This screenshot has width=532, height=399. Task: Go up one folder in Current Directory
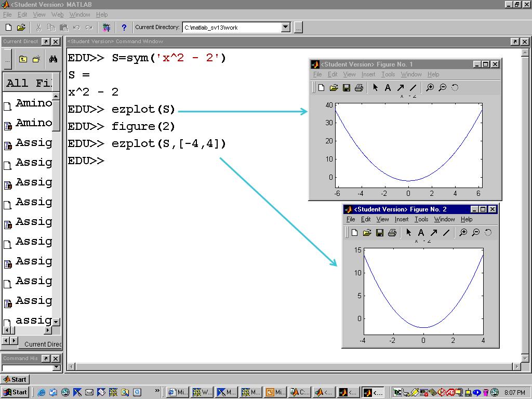[x=23, y=59]
